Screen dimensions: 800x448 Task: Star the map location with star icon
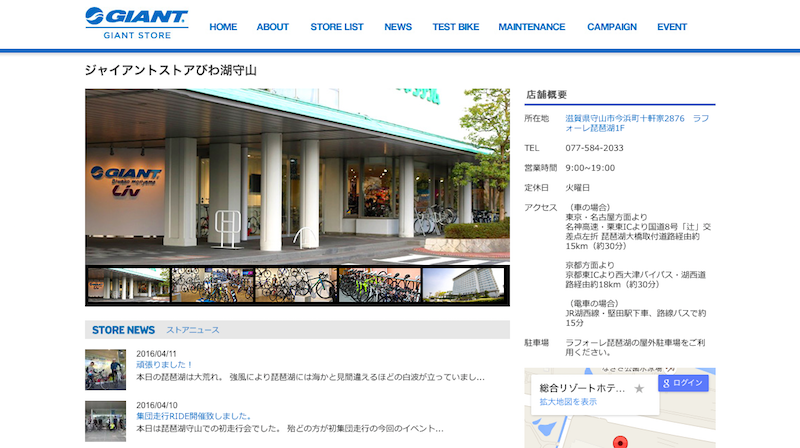639,389
